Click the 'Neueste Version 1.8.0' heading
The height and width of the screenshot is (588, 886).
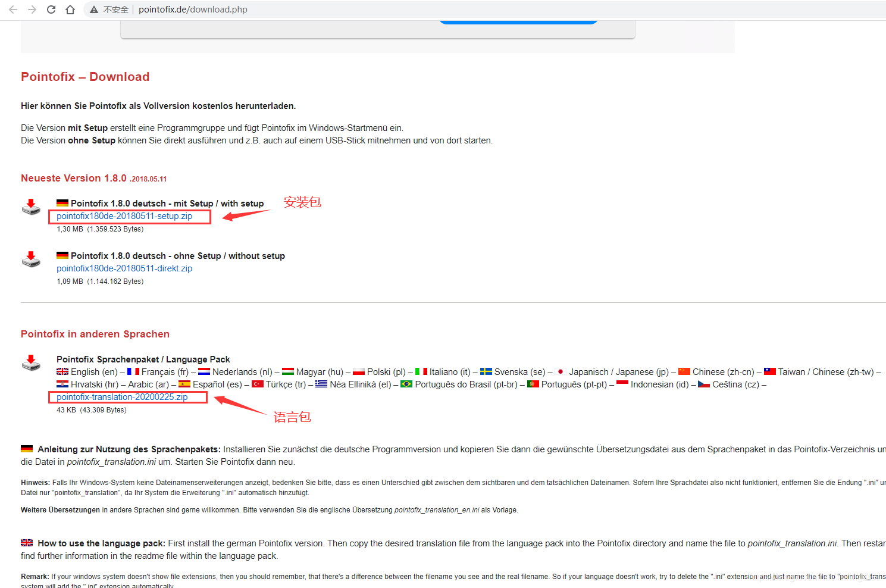(74, 178)
